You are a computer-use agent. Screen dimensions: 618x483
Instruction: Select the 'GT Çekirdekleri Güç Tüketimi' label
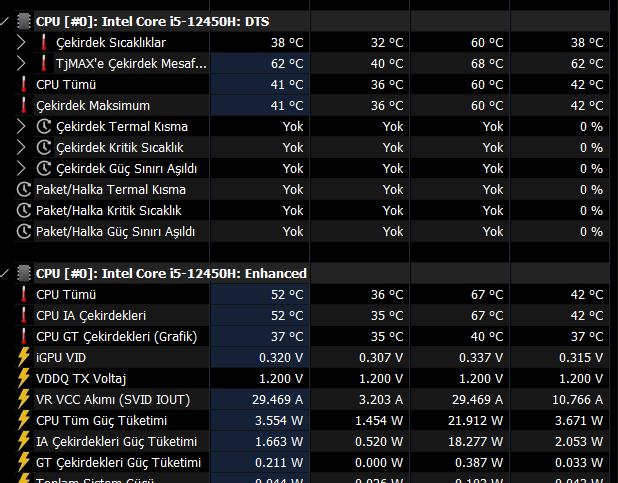click(x=119, y=462)
